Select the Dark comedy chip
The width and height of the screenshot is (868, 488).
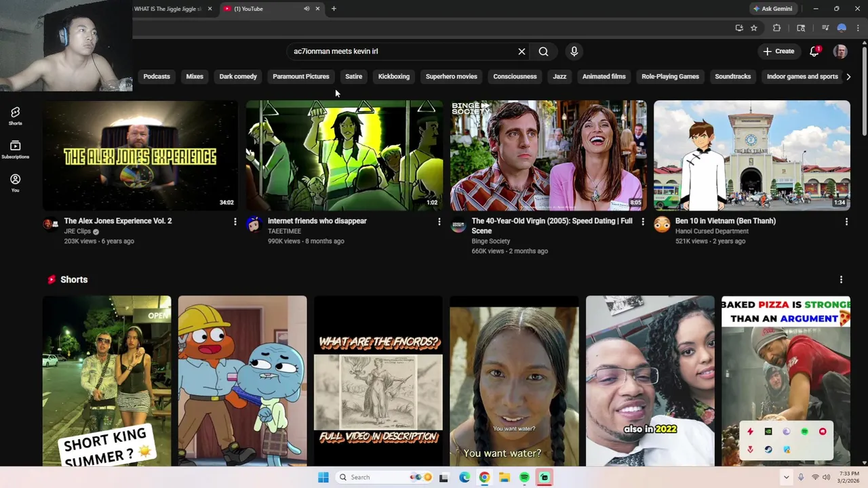click(238, 77)
